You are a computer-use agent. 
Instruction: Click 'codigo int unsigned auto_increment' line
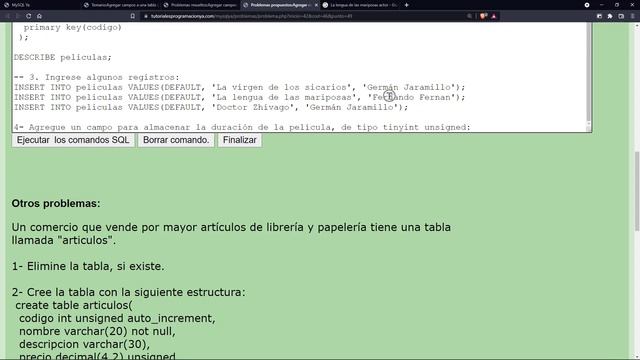[117, 318]
